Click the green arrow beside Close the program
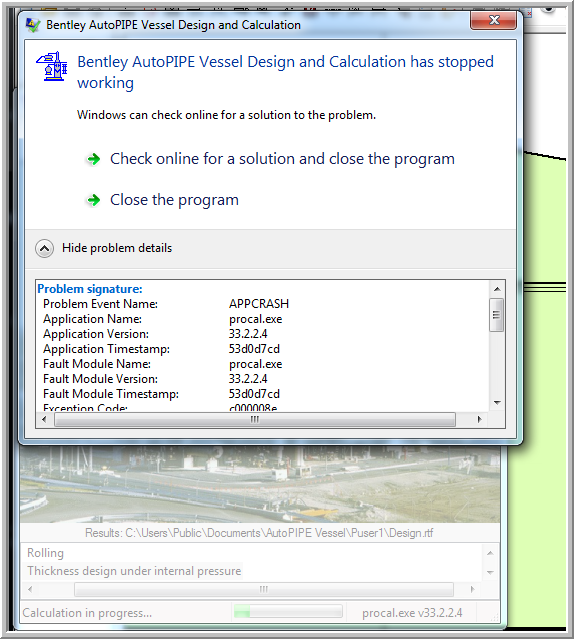The width and height of the screenshot is (574, 639). (94, 200)
